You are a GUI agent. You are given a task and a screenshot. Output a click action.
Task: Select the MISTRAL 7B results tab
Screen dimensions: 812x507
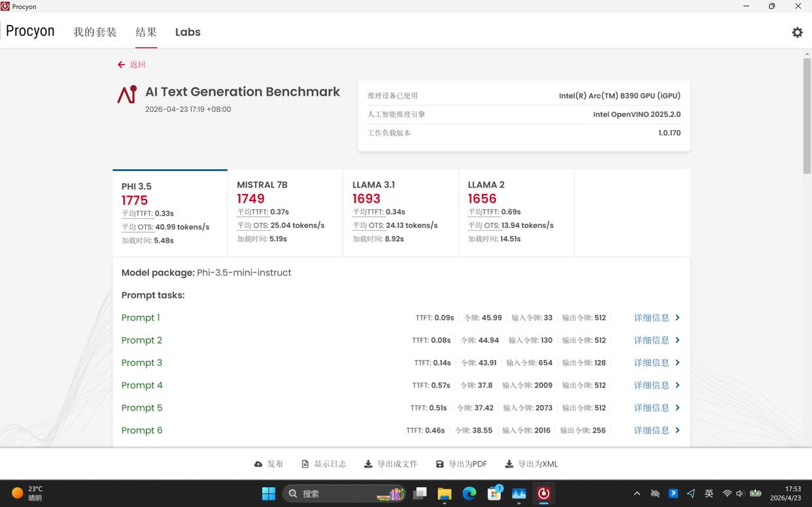coord(284,212)
